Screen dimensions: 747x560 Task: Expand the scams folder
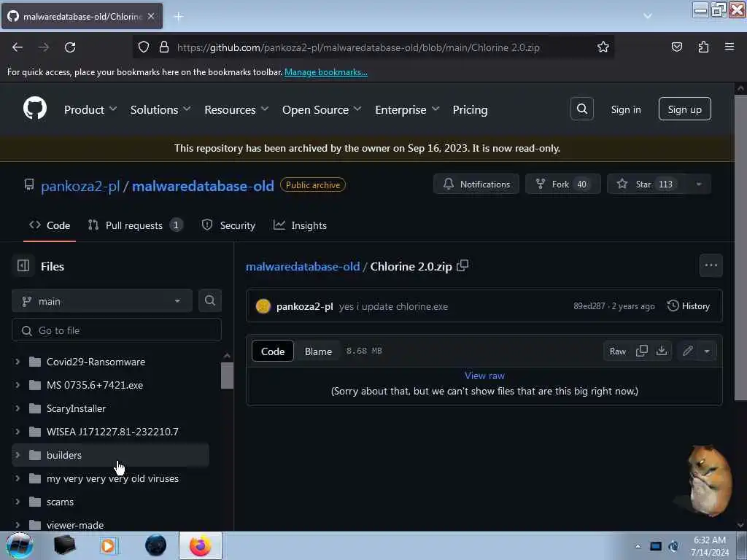tap(18, 502)
